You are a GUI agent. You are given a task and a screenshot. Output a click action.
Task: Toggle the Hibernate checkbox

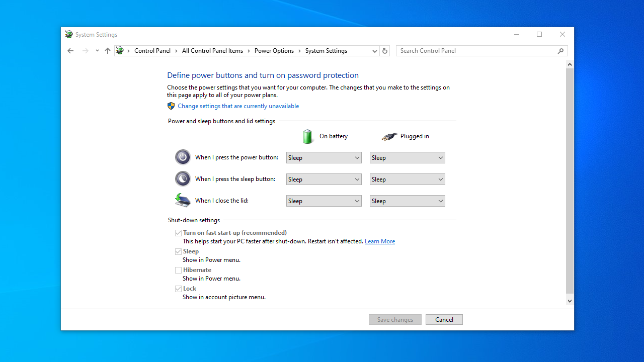[x=178, y=270]
